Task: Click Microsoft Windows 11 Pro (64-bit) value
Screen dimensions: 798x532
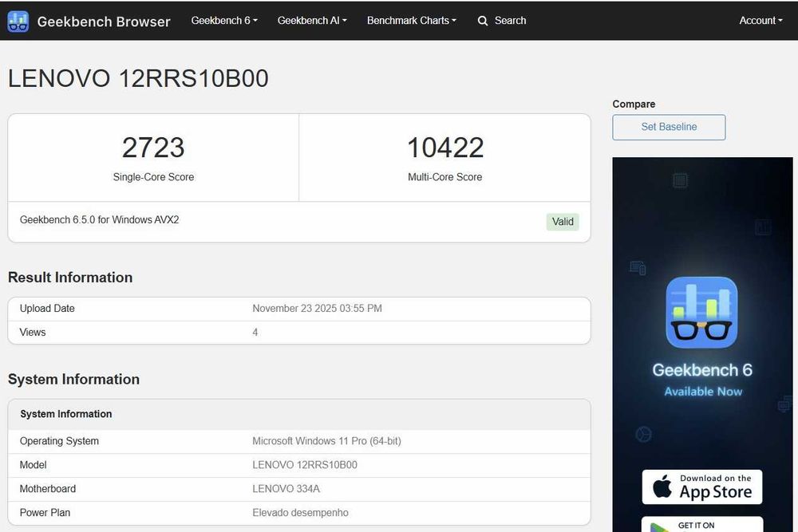Action: (326, 441)
